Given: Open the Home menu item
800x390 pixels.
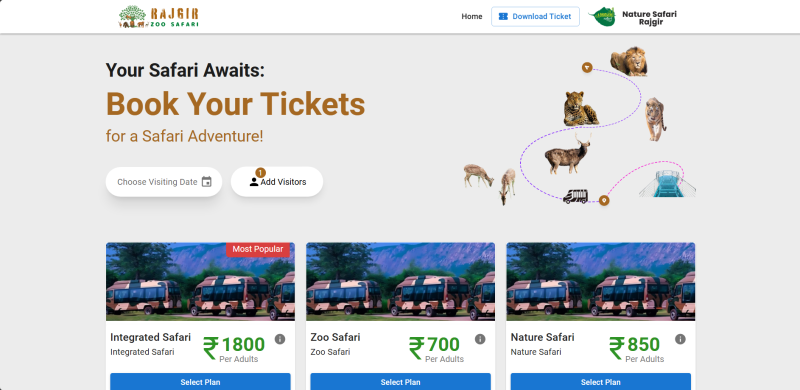Looking at the screenshot, I should click(472, 16).
